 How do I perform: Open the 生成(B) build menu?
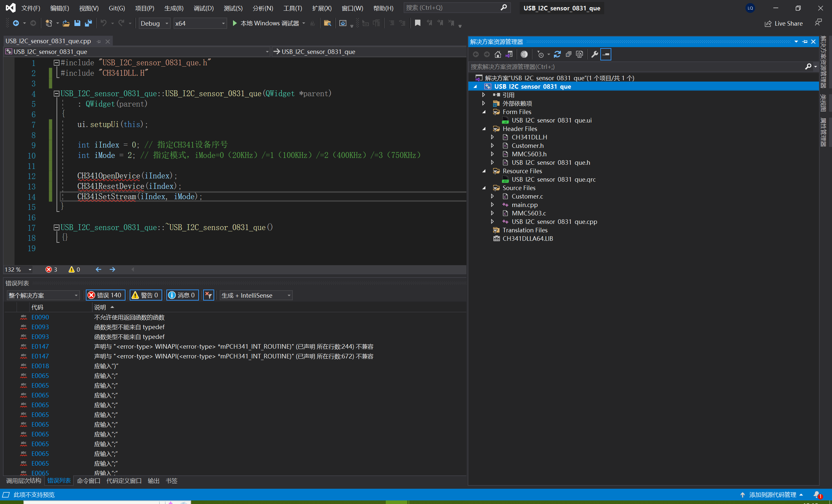pos(174,8)
